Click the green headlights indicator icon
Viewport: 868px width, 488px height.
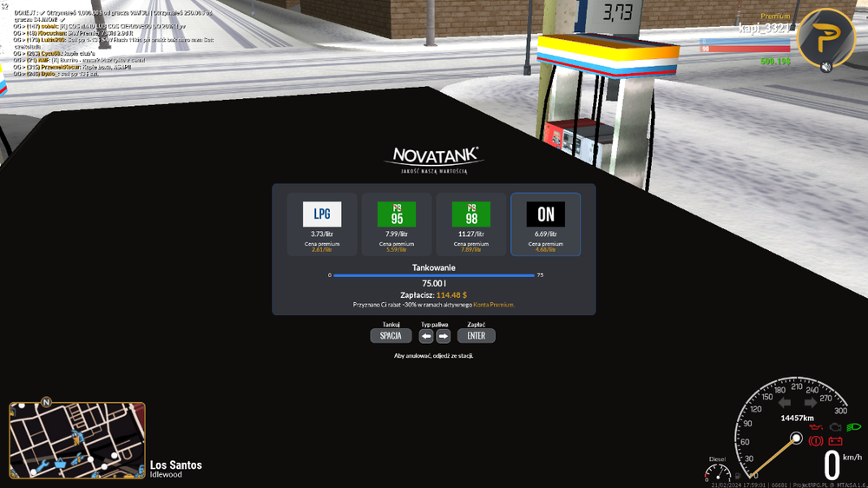854,427
